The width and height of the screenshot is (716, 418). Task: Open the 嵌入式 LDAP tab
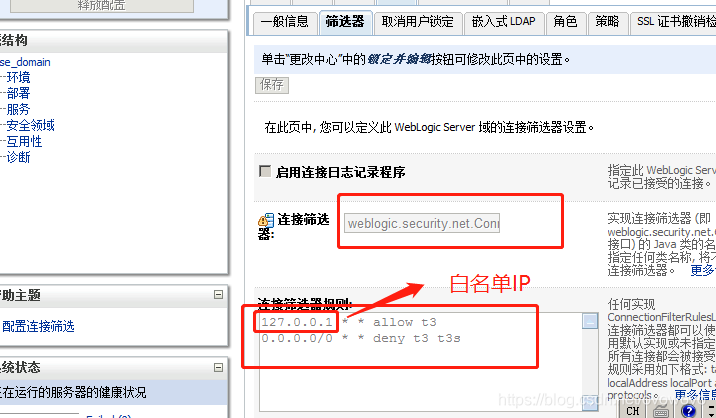tap(503, 21)
